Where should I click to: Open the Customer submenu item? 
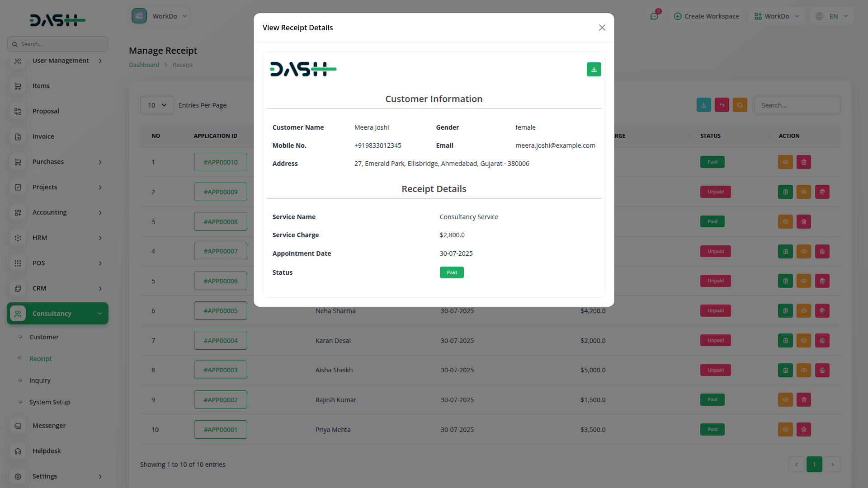click(x=44, y=337)
